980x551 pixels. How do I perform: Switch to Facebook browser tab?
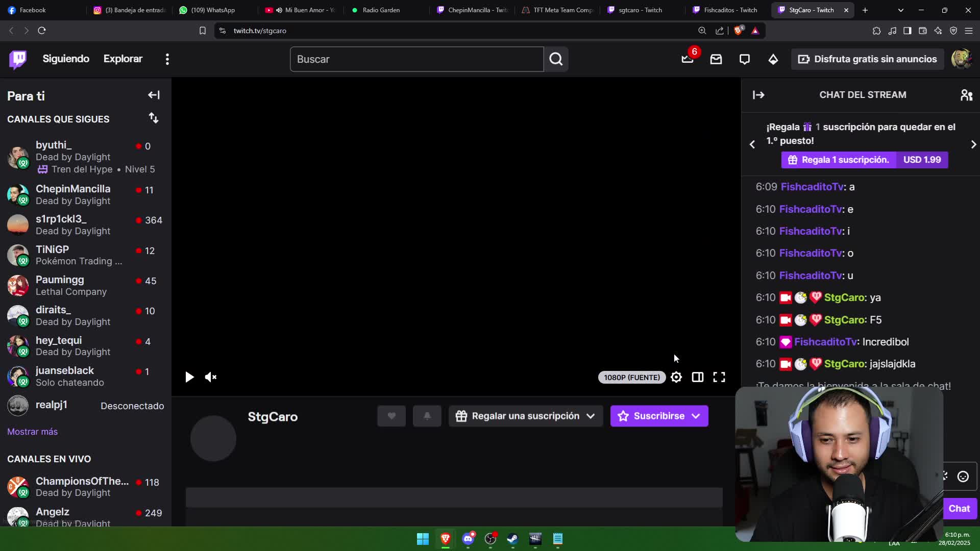tap(43, 10)
